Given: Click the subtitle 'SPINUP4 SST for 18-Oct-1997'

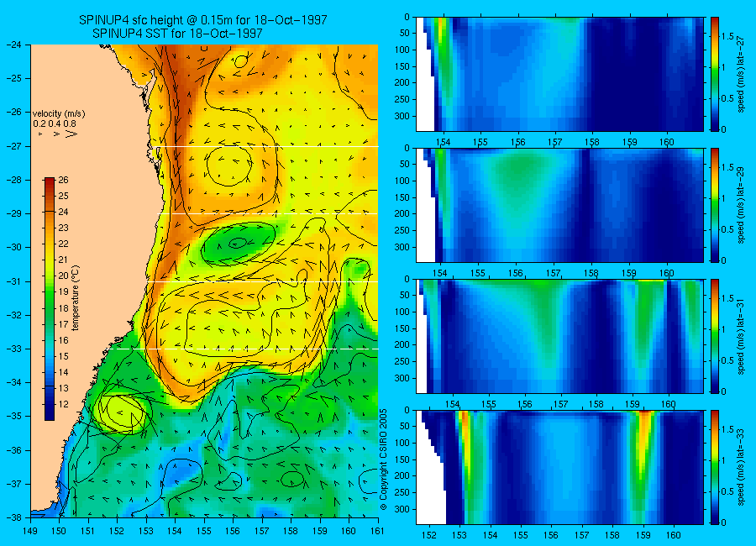Looking at the screenshot, I should pos(177,34).
